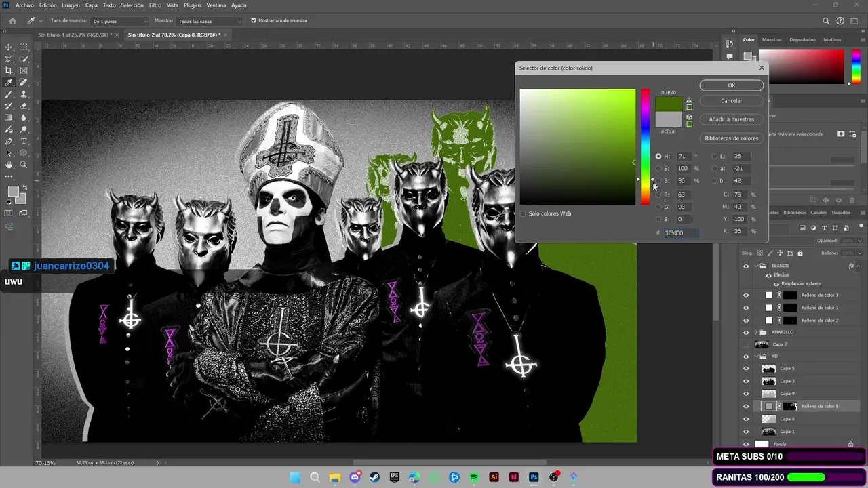Switch to the Degradados panel tab
Viewport: 868px width, 488px height.
(x=802, y=39)
